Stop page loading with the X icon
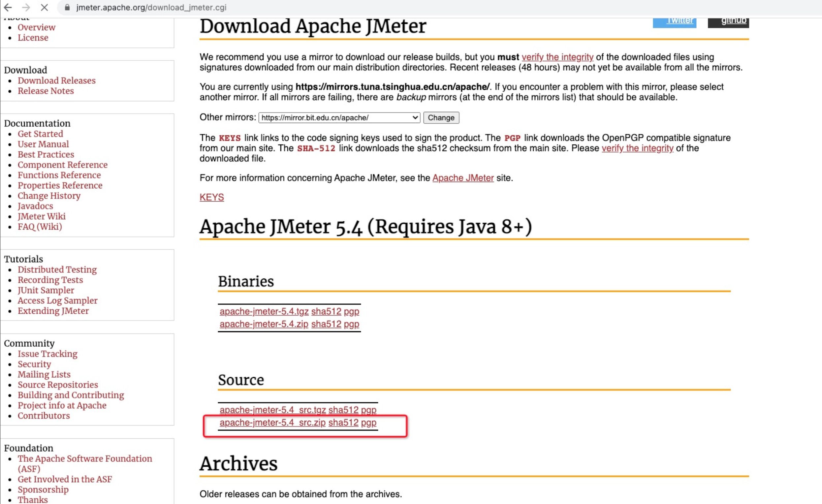822x504 pixels. click(44, 7)
